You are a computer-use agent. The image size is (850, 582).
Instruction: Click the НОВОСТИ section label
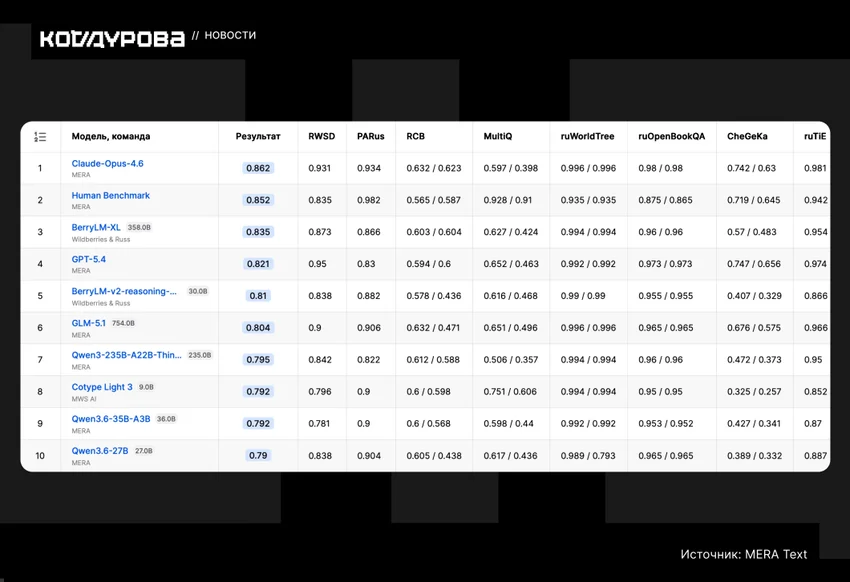pyautogui.click(x=230, y=35)
